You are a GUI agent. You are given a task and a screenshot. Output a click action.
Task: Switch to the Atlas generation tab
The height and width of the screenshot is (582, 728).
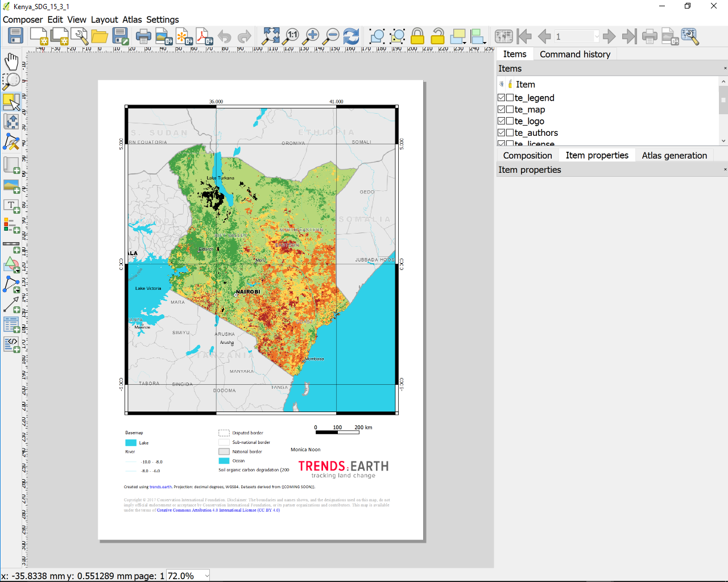point(674,155)
